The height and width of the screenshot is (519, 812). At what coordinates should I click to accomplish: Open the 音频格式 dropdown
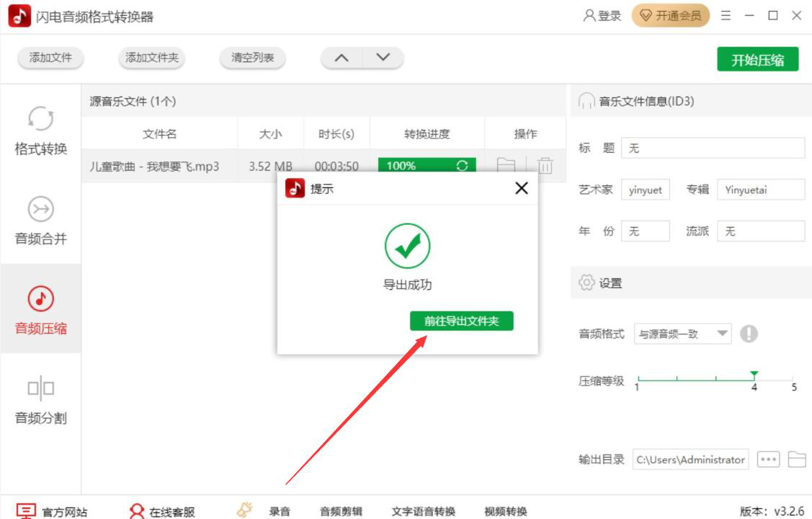[682, 334]
